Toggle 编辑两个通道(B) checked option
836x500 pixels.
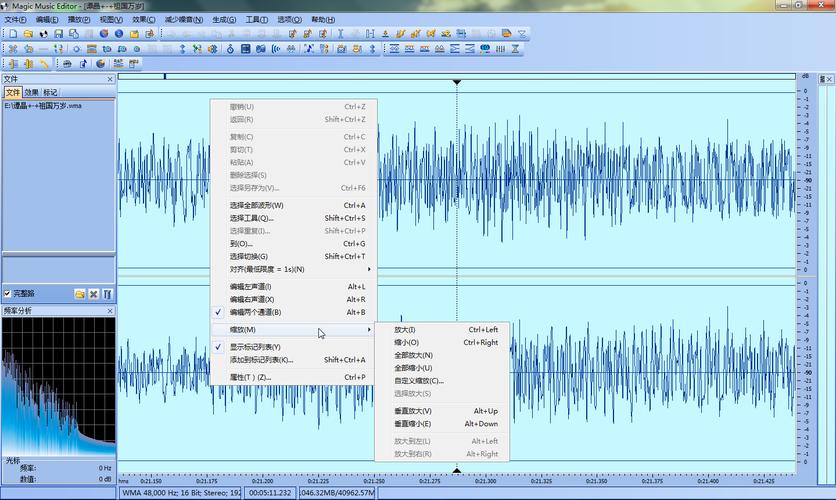294,312
